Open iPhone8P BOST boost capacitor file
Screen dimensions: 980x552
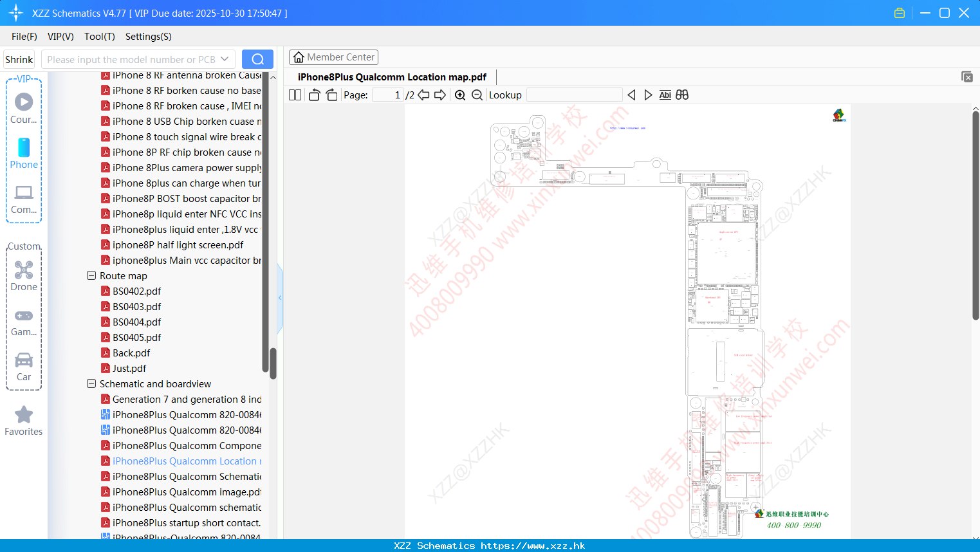point(181,198)
